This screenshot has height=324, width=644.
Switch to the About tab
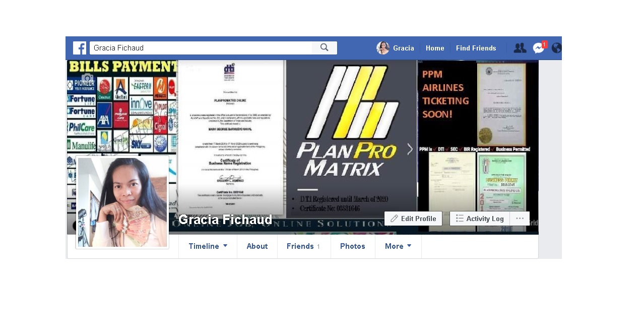257,246
